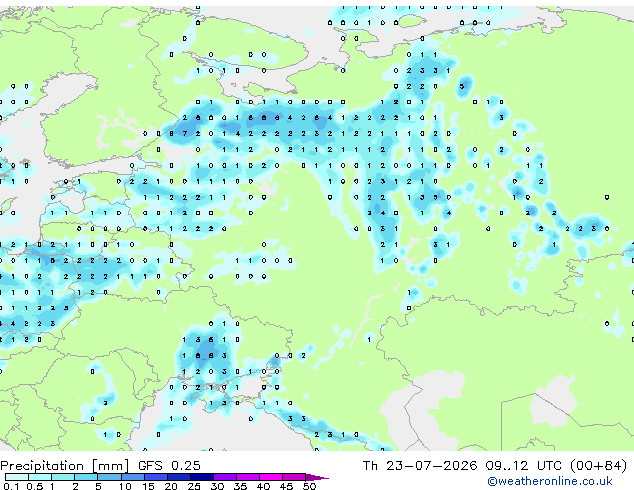
Task: Click the '(00+84)' forecast offset text
Action: point(598,466)
